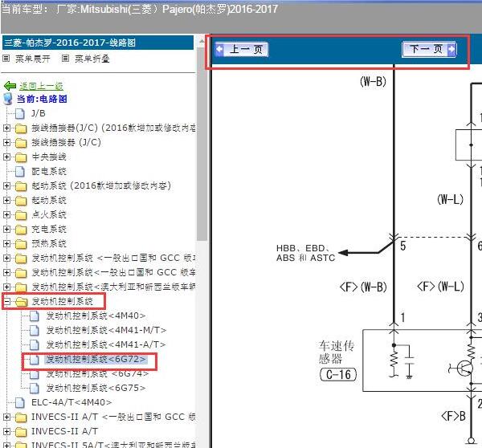
Task: Click the 中央接线 folder icon
Action: tap(21, 157)
